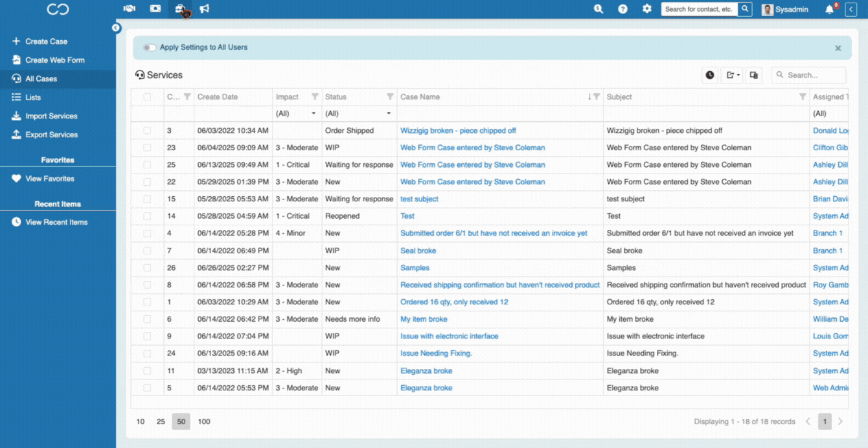868x448 pixels.
Task: Click the notifications bell icon
Action: pos(829,10)
